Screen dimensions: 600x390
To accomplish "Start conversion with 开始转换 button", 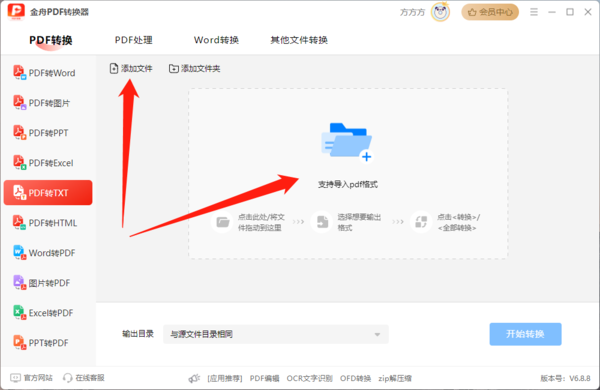I will (525, 334).
